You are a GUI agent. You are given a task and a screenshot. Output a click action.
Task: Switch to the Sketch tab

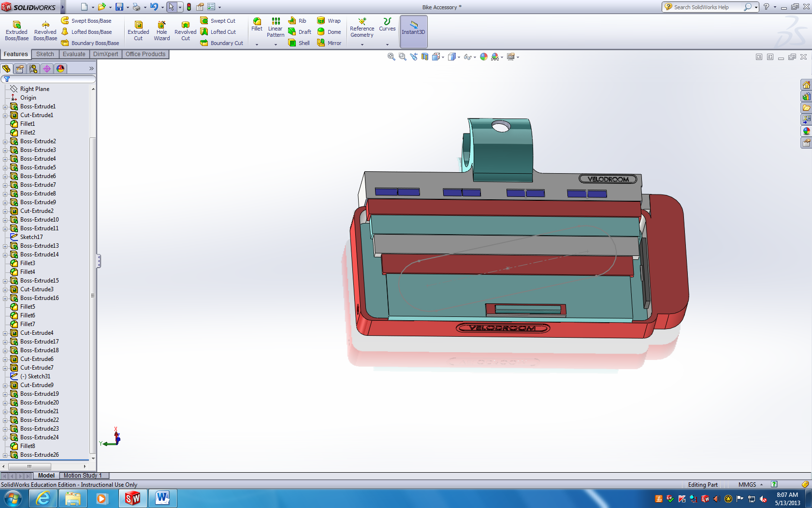[x=45, y=54]
